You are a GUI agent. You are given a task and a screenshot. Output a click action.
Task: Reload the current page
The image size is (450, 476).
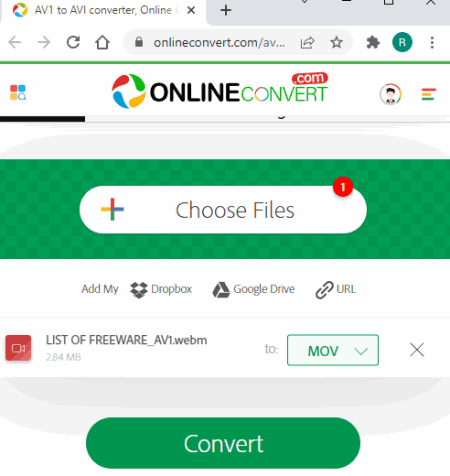tap(73, 43)
